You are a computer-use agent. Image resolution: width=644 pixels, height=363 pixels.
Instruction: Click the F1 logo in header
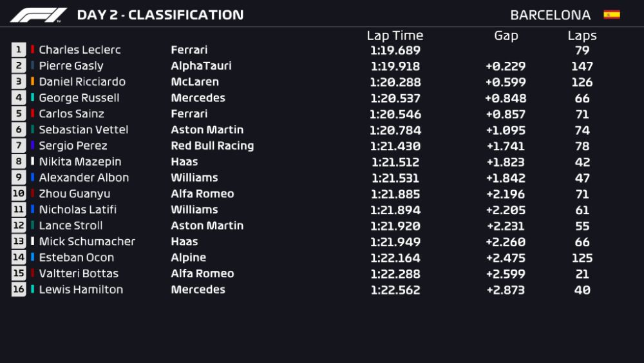click(x=39, y=15)
